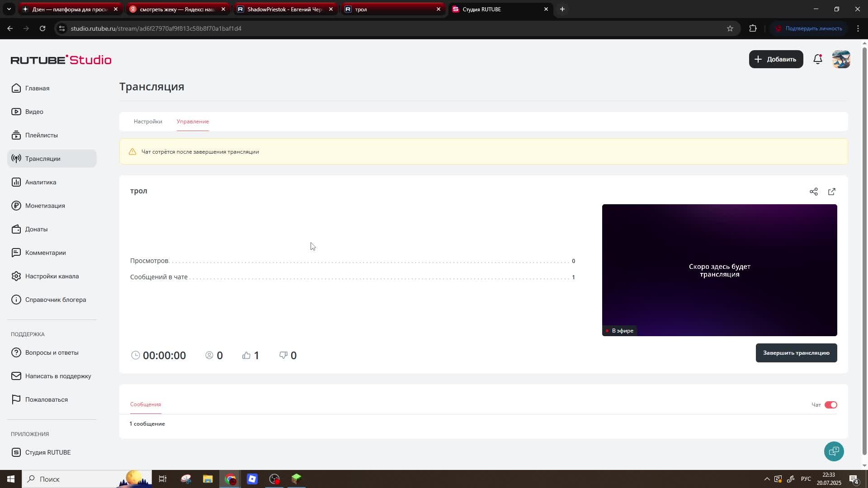Open Chrome three-dot menu
The width and height of the screenshot is (868, 488).
pos(858,28)
